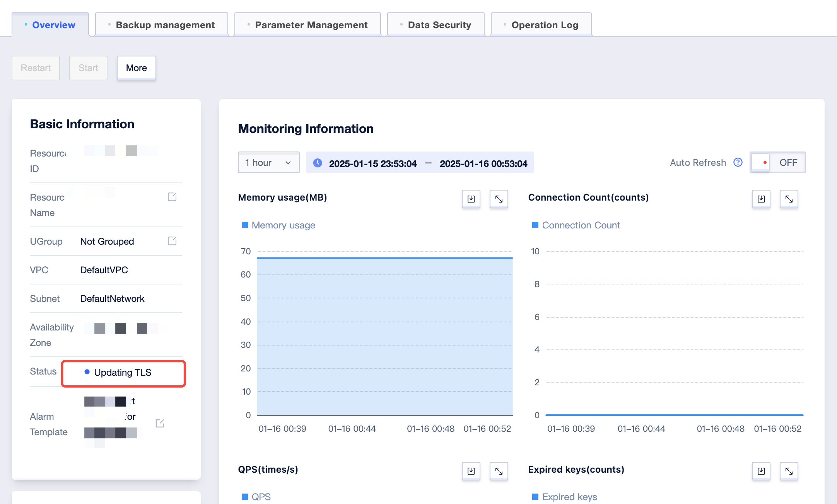Open the Parameter Management tab
Viewport: 837px width, 504px height.
(307, 25)
